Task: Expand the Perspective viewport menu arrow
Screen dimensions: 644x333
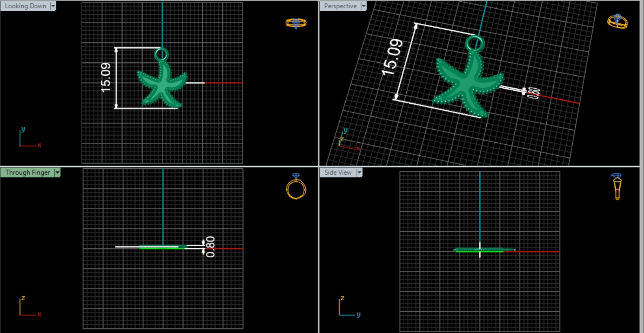Action: tap(363, 6)
